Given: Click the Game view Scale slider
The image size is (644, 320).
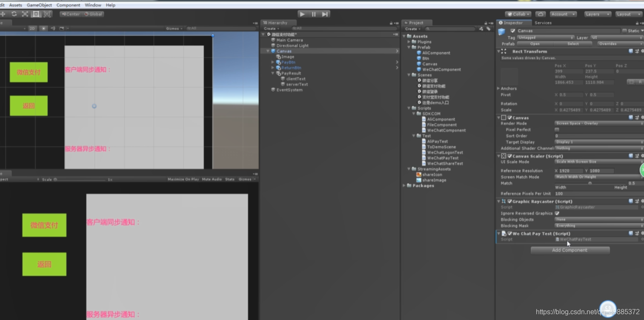Looking at the screenshot, I should coord(80,180).
